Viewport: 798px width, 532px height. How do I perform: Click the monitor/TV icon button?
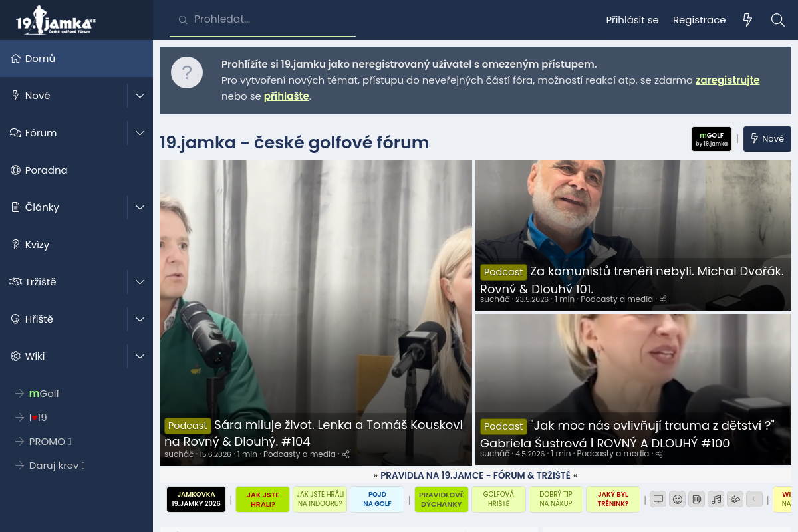click(658, 499)
